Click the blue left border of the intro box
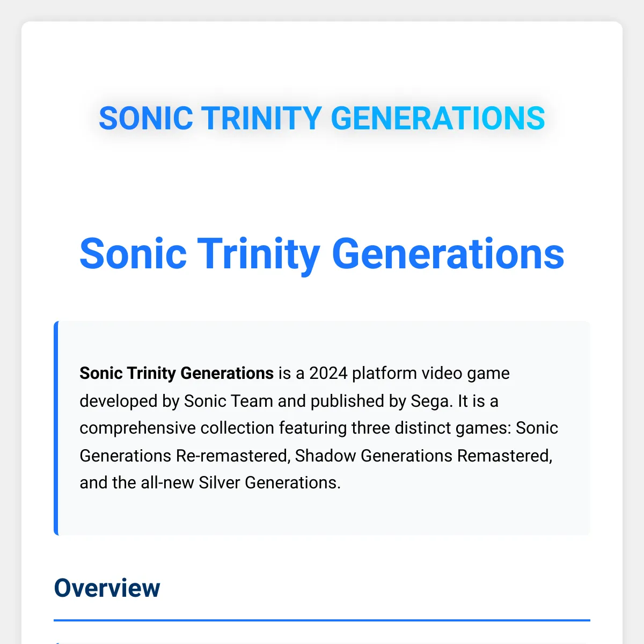The height and width of the screenshot is (644, 644). tap(56, 428)
